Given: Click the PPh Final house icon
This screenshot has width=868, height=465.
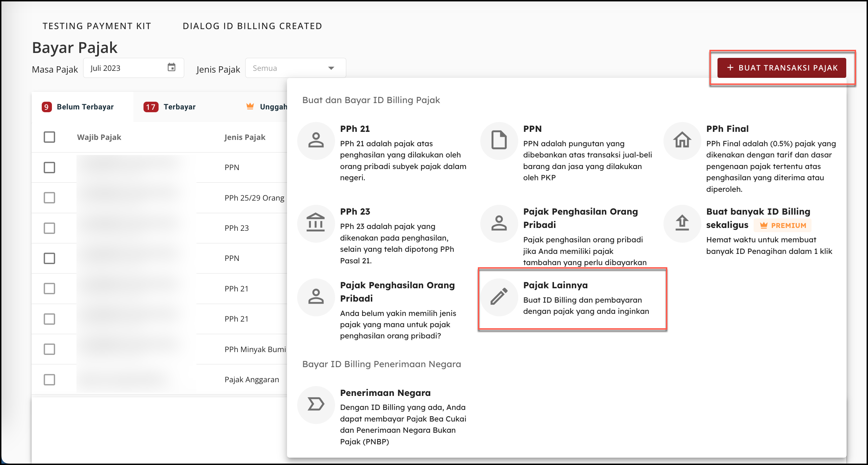Looking at the screenshot, I should point(682,141).
